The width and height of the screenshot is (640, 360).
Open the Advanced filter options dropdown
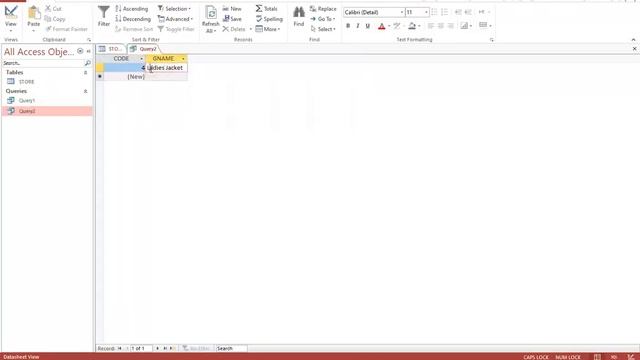(176, 19)
